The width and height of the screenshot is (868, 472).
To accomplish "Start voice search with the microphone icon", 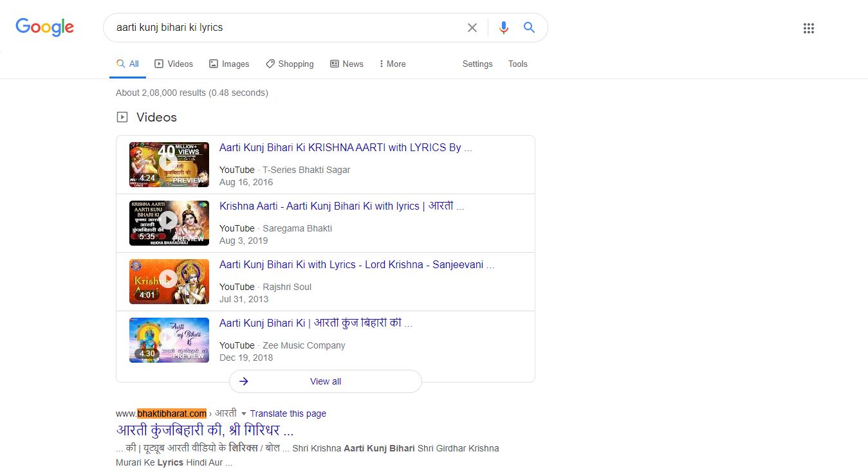I will 504,28.
